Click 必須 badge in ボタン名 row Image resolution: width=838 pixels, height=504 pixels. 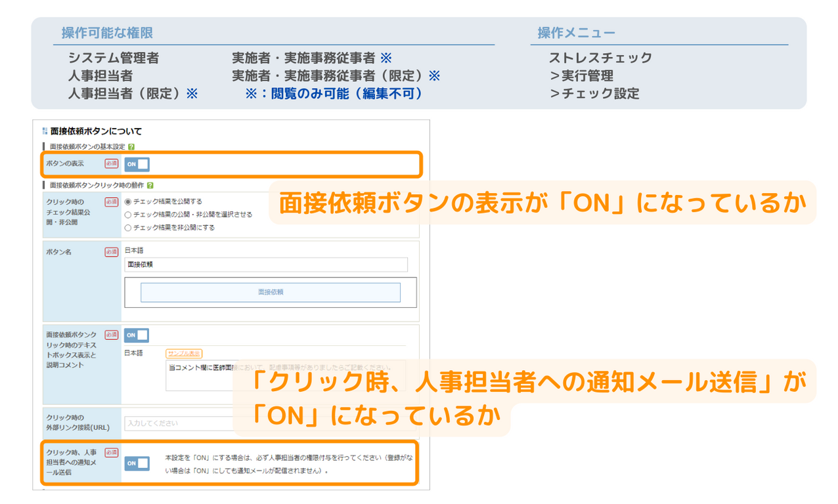pyautogui.click(x=111, y=252)
